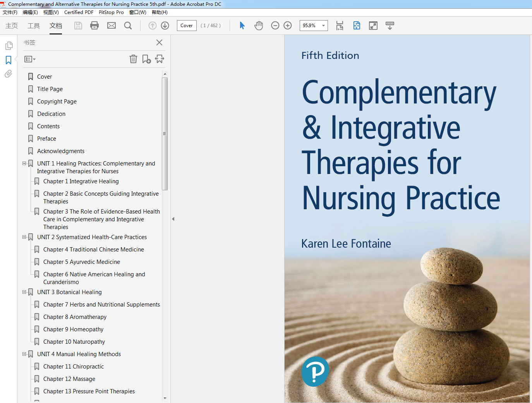Click the page label input field
Image resolution: width=532 pixels, height=403 pixels.
(x=187, y=26)
